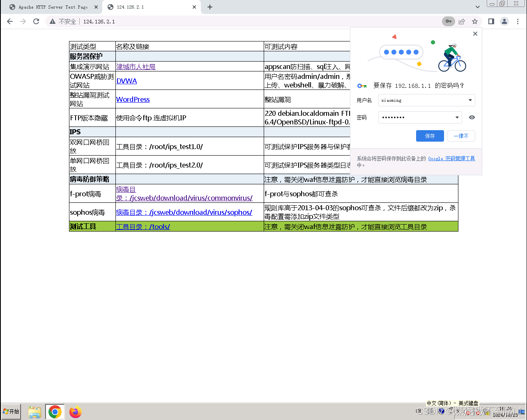Open the tab search chevron

point(477,7)
